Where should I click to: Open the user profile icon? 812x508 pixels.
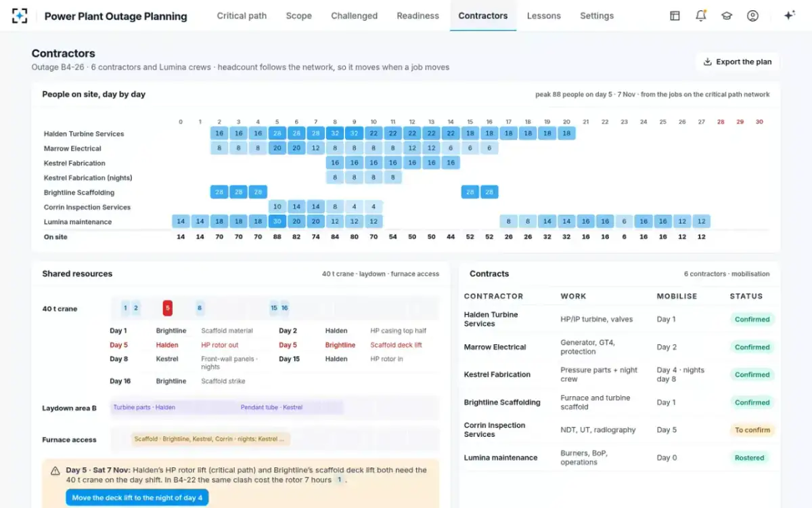(x=752, y=16)
